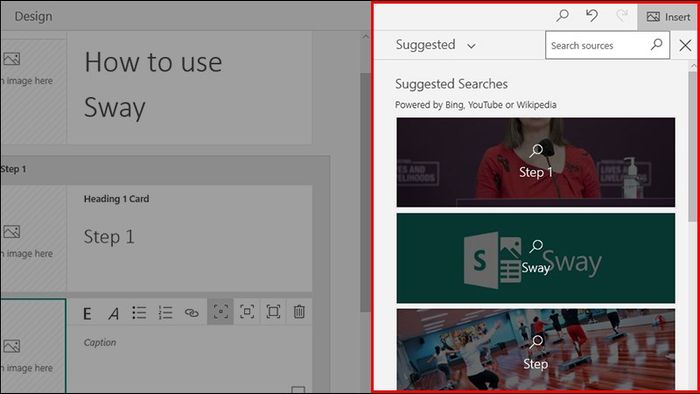Select the Step suggested search thumbnail

(536, 350)
